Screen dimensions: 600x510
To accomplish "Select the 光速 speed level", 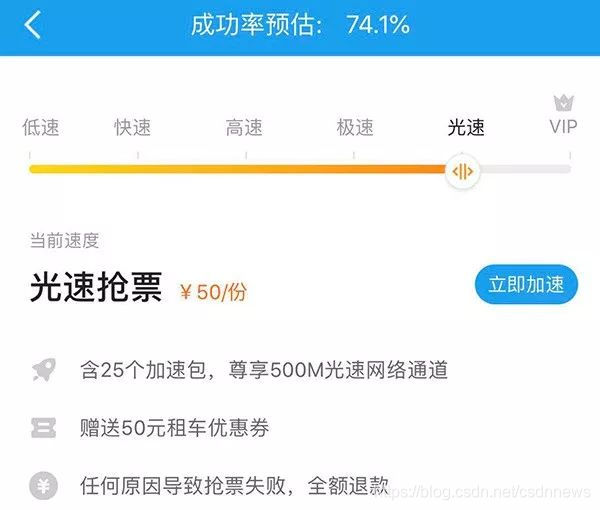I will (x=466, y=127).
